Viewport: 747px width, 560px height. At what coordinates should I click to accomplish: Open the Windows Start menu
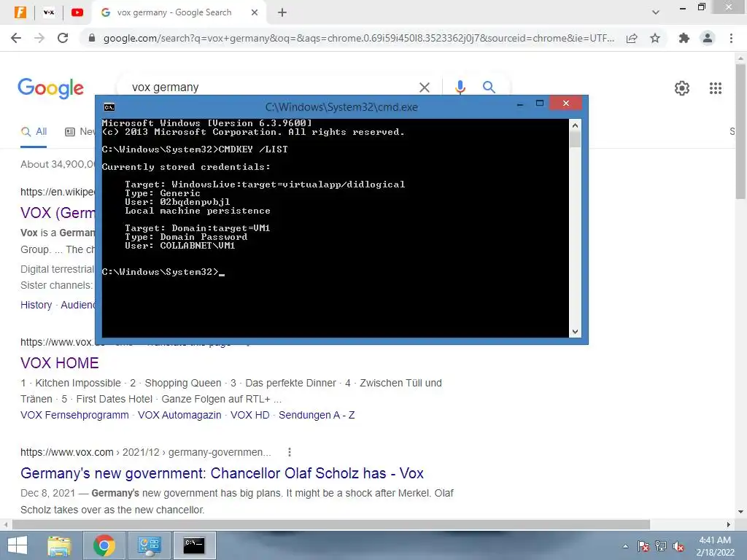click(18, 545)
